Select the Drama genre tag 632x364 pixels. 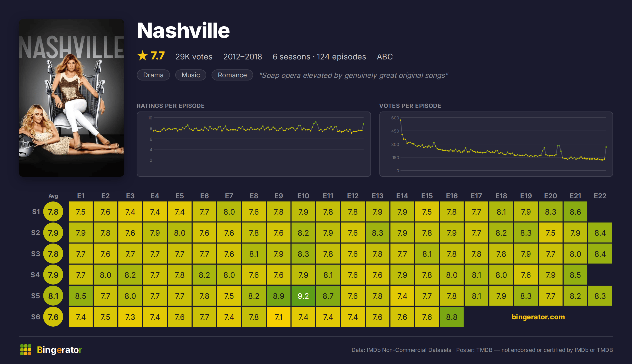point(153,75)
